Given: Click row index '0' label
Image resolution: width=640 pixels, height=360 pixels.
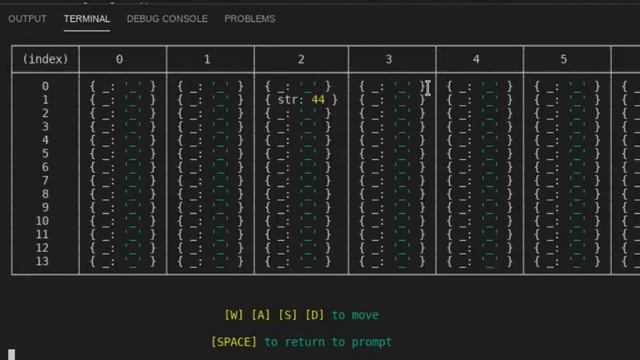Looking at the screenshot, I should pyautogui.click(x=45, y=86).
